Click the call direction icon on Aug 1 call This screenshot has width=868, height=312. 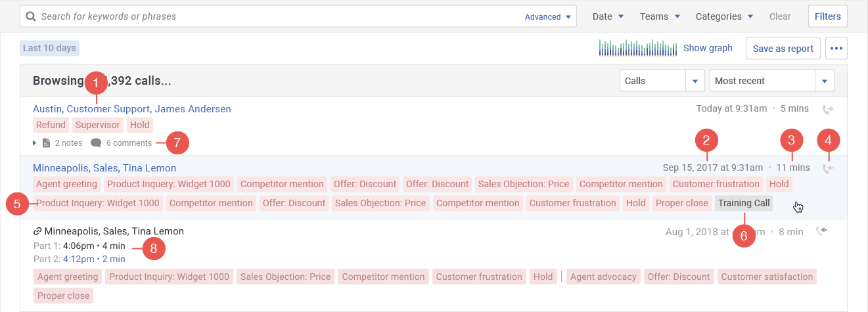[x=821, y=231]
